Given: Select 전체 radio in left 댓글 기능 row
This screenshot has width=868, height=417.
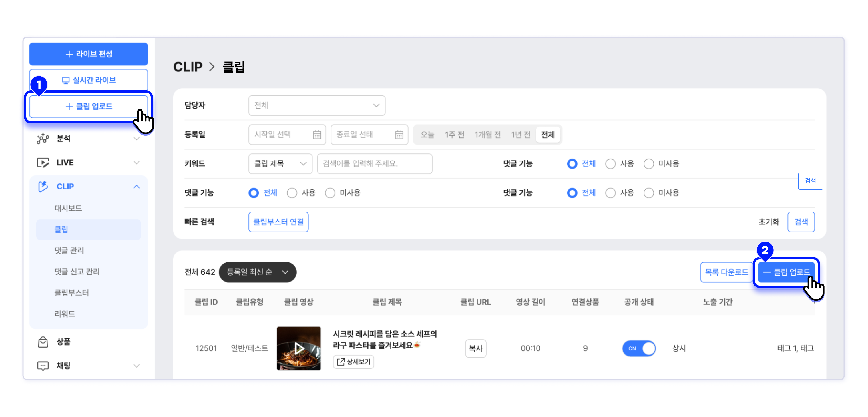Looking at the screenshot, I should [x=253, y=193].
